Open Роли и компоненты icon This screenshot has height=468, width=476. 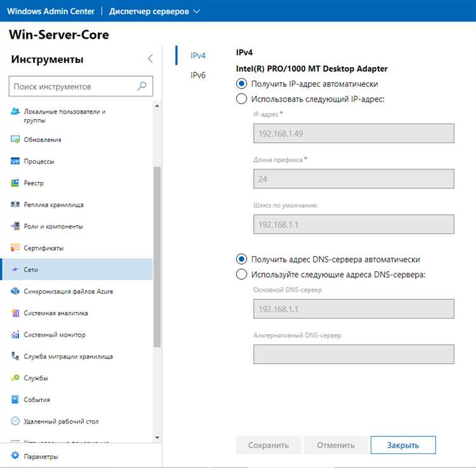coord(15,226)
